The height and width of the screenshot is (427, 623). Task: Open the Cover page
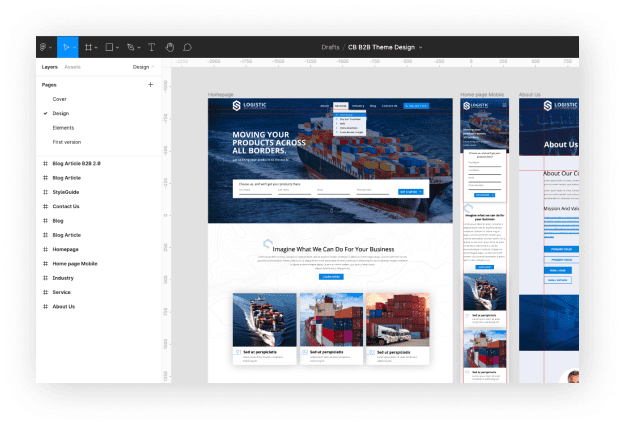[x=60, y=99]
